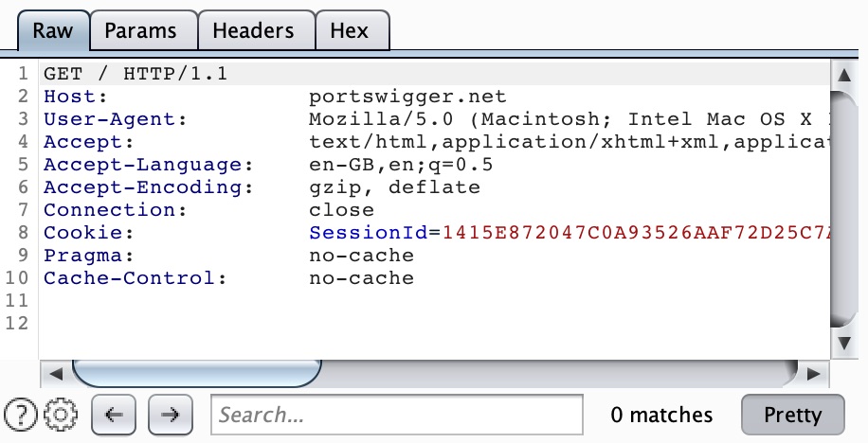Click the vertical scrollbar down arrow

(x=844, y=343)
